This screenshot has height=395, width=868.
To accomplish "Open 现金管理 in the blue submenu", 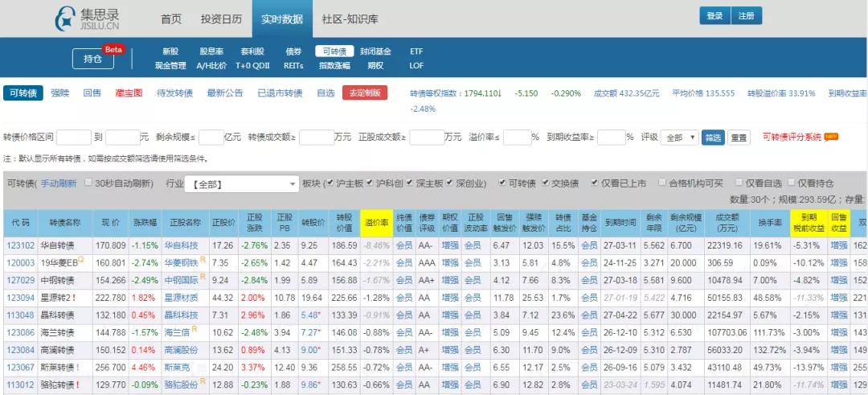I will coord(170,65).
